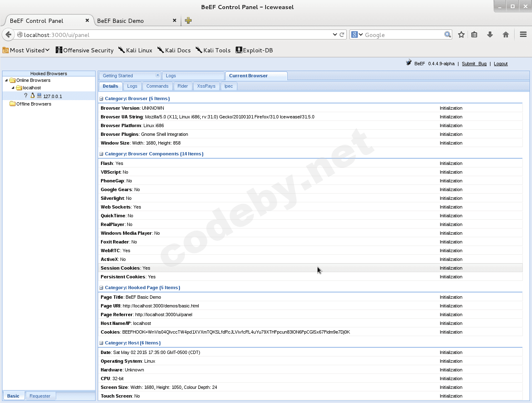Close the Getting Started tab
This screenshot has width=532, height=403.
pos(158,75)
